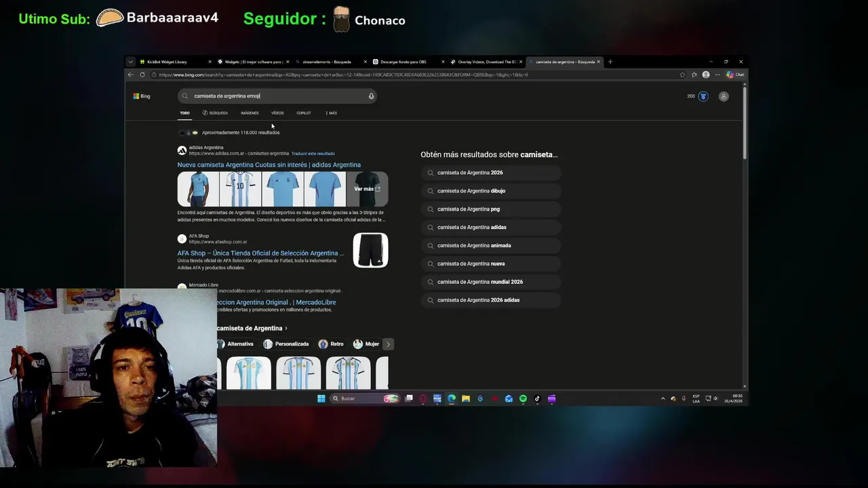Select the TODO results tab
The width and height of the screenshot is (868, 488).
(184, 113)
